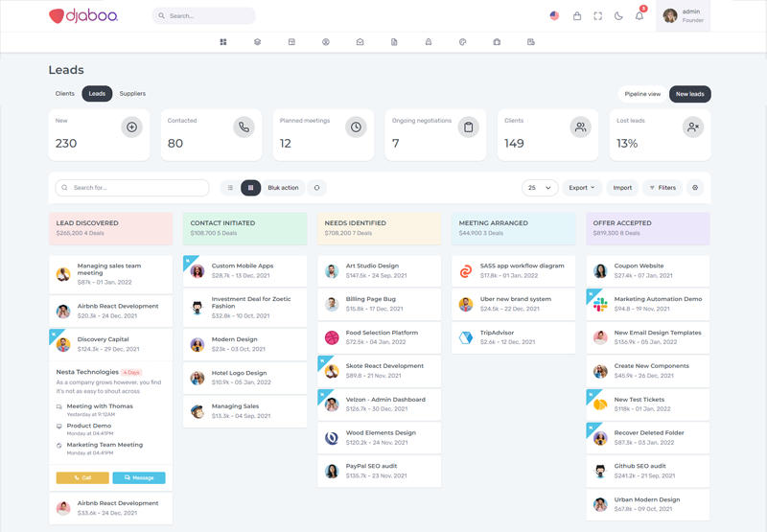Open the settings gear beside Filters
Screen dimensions: 767x532
pos(696,188)
